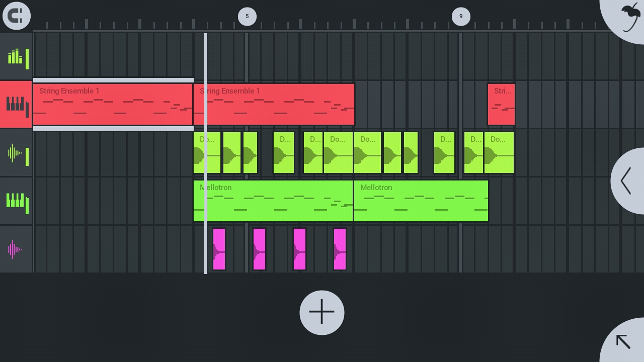Viewport: 644px width, 362px height.
Task: Select the last pink audio clip
Action: pos(340,249)
